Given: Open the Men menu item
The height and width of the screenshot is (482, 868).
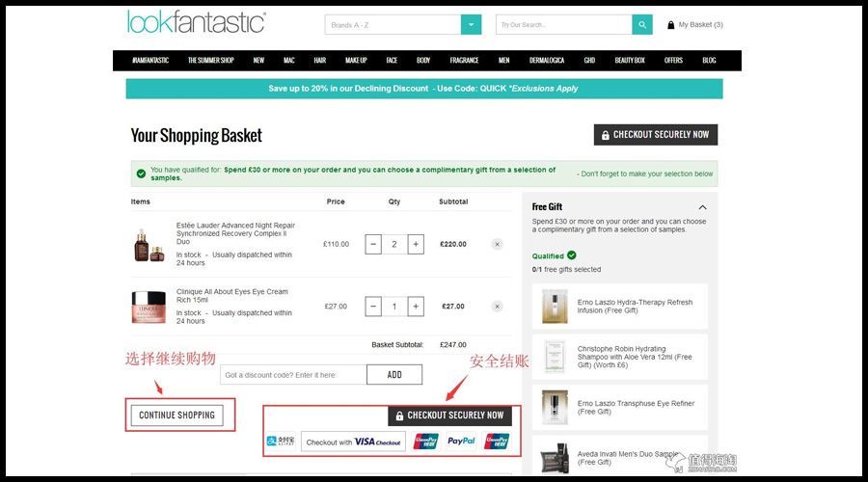Looking at the screenshot, I should (x=503, y=61).
